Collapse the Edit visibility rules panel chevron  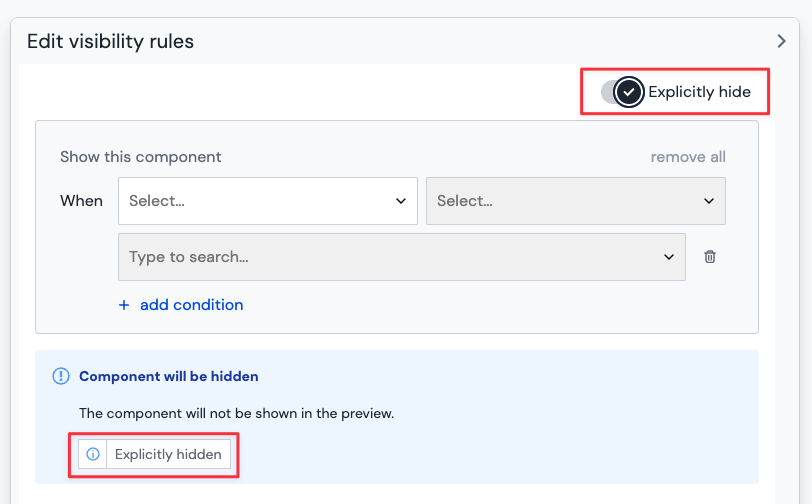(x=782, y=41)
